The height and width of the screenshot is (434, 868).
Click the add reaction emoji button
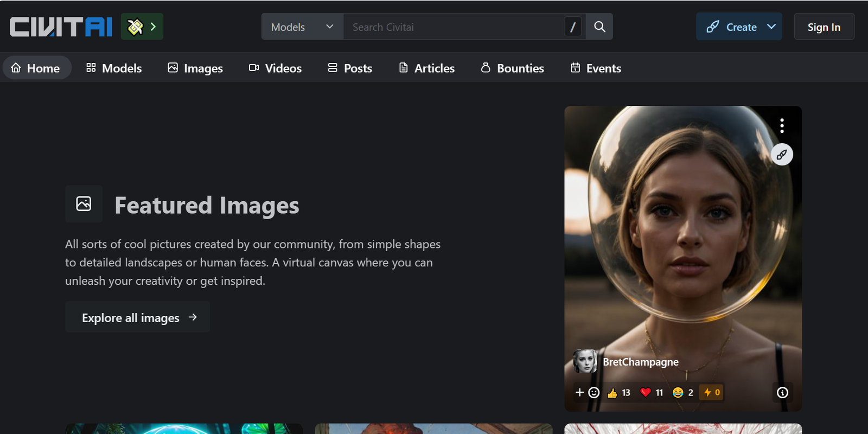pyautogui.click(x=588, y=392)
